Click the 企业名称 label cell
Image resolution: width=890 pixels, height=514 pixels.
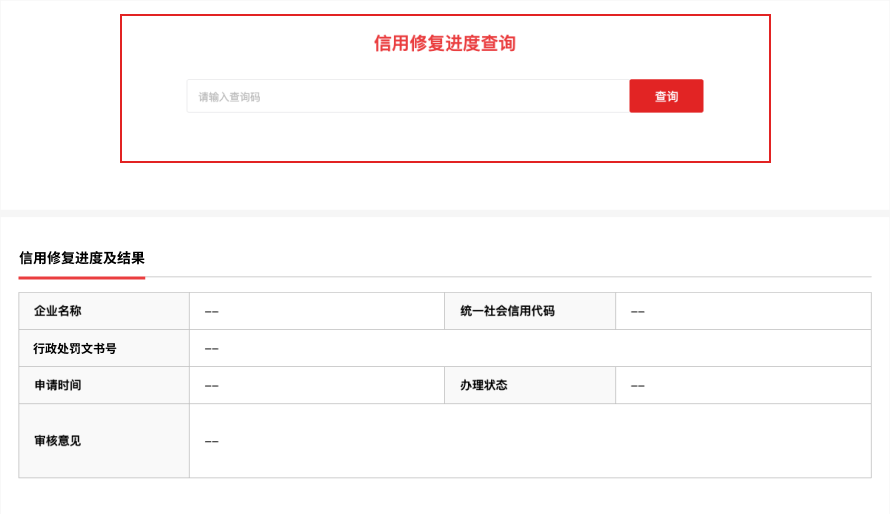coord(104,311)
